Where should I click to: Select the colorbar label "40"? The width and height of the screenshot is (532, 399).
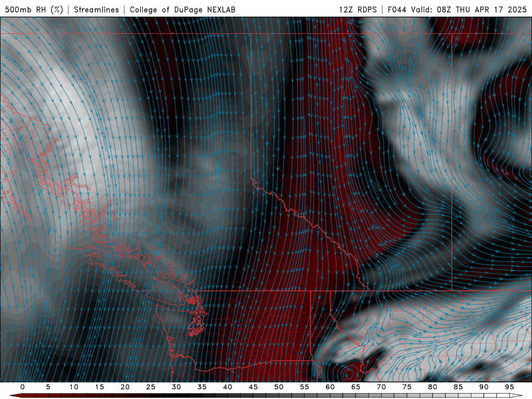(227, 387)
